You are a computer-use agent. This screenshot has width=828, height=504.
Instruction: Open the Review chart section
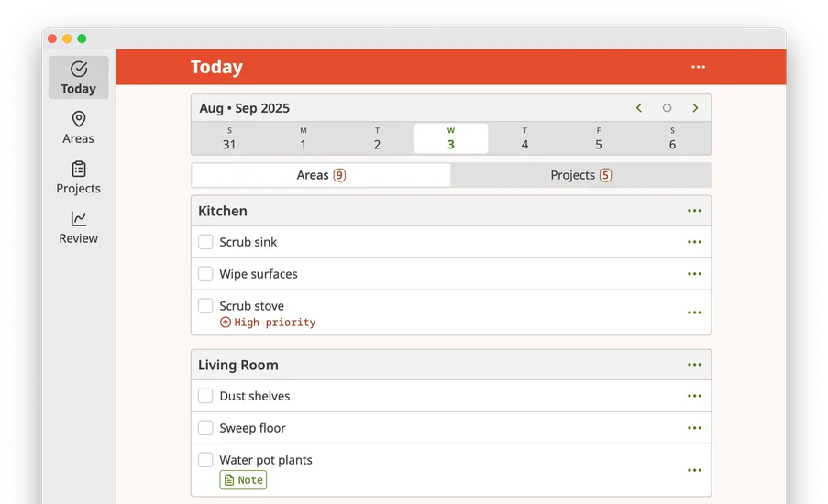(x=79, y=227)
